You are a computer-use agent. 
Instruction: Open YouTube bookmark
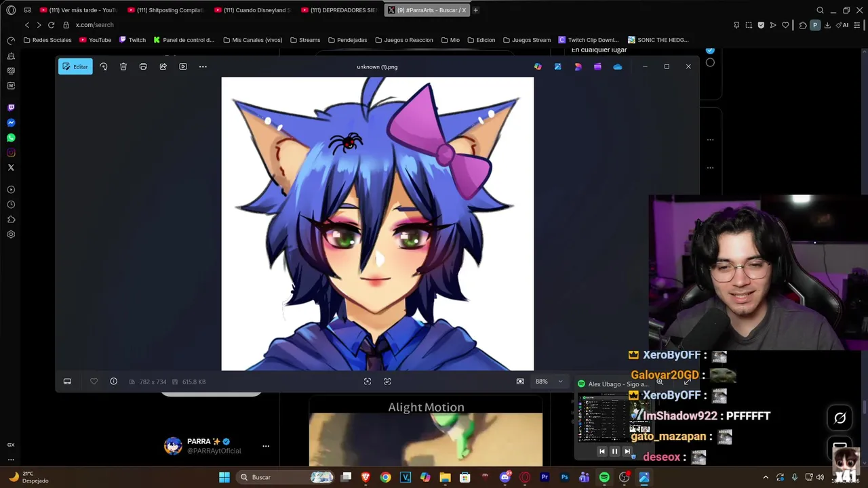tap(95, 40)
